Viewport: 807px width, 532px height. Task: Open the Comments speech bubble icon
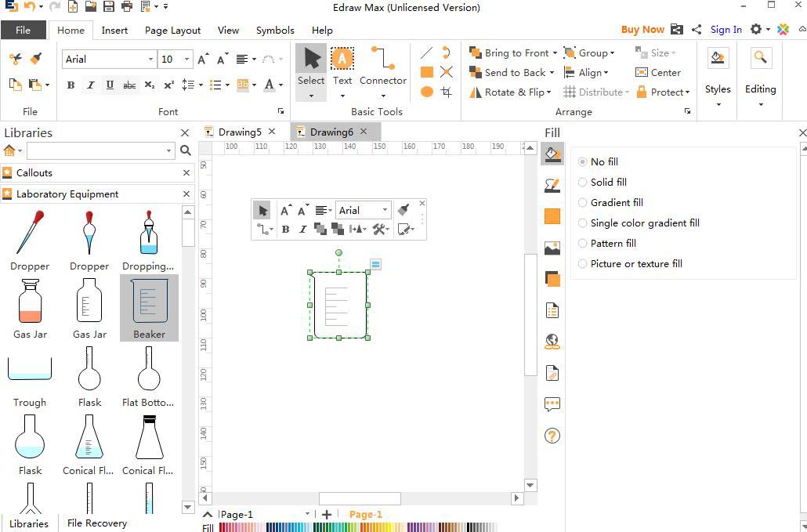552,404
